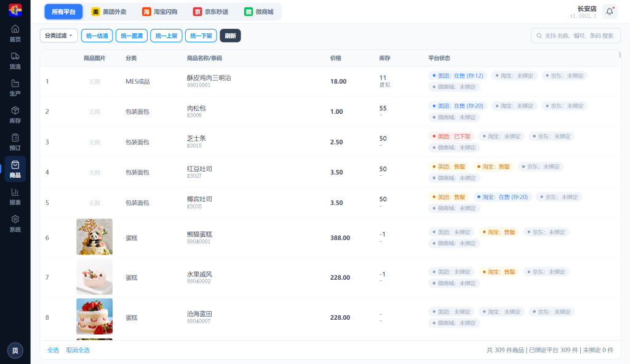Click the 统一下架 button
630x364 pixels.
click(x=201, y=36)
